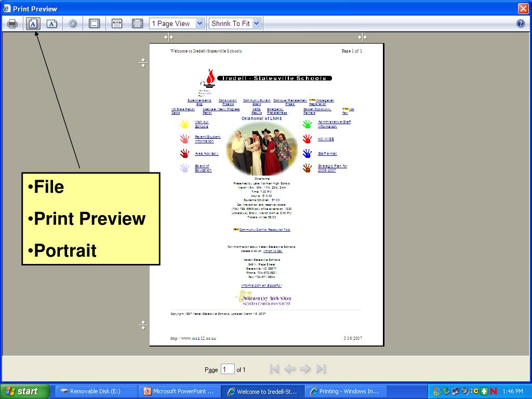Click the green up-arrow system tray icon
Image resolution: width=532 pixels, height=399 pixels.
(484, 391)
